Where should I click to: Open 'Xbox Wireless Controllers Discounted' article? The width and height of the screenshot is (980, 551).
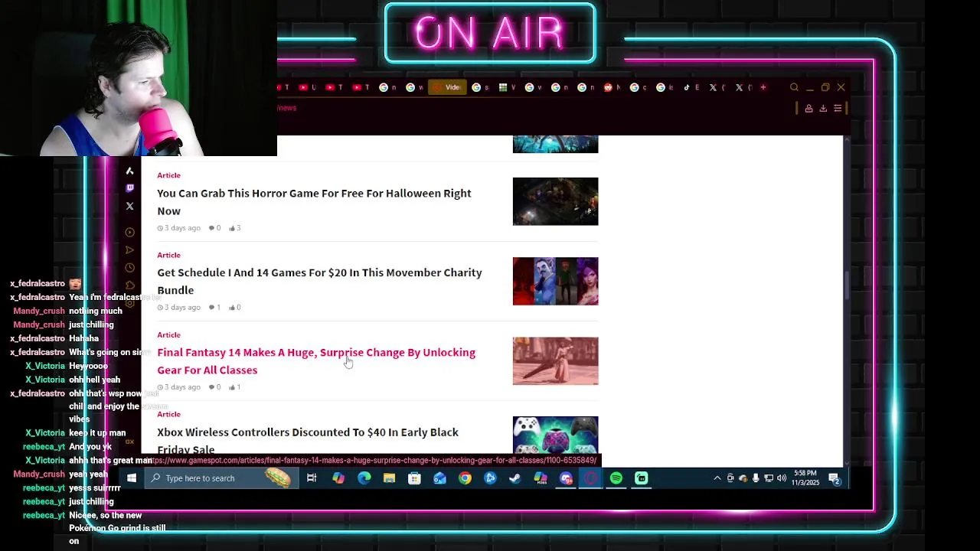click(308, 440)
